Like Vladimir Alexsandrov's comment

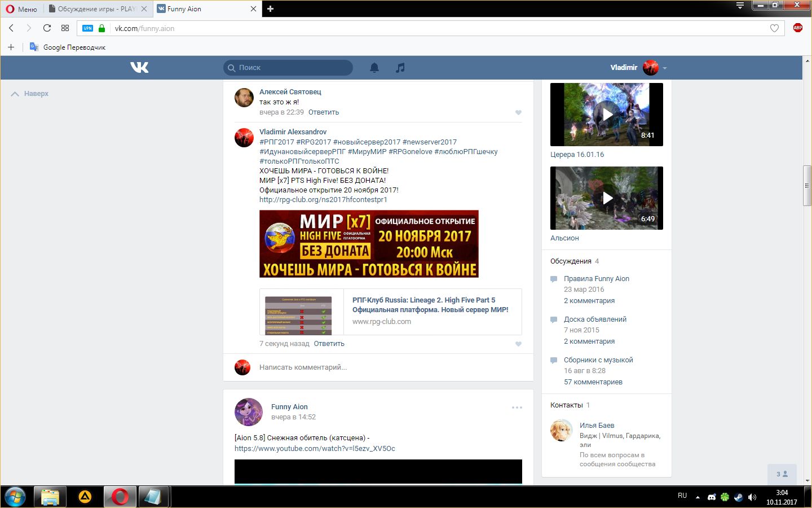coord(518,344)
